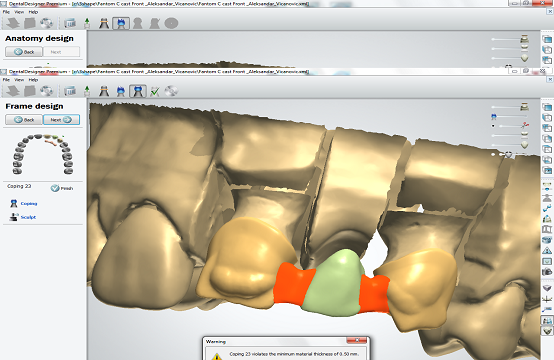The image size is (554, 360).
Task: Click the Finish button for Coping 23
Action: point(62,188)
